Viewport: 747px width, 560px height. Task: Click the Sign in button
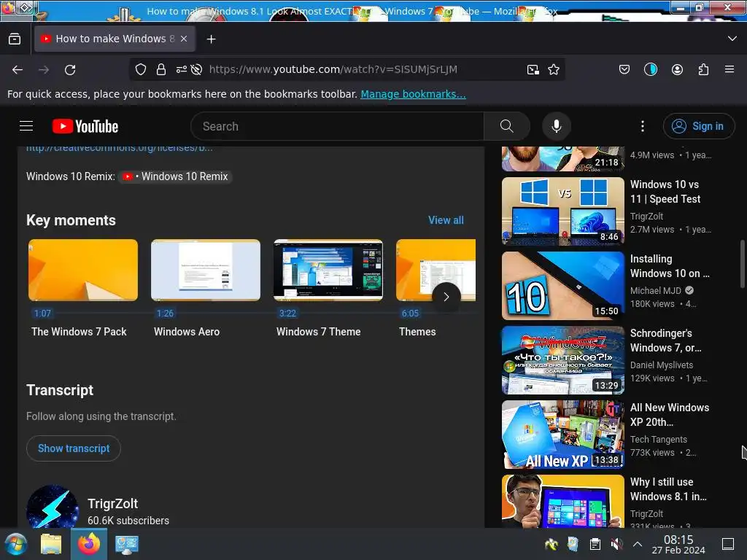click(x=698, y=126)
